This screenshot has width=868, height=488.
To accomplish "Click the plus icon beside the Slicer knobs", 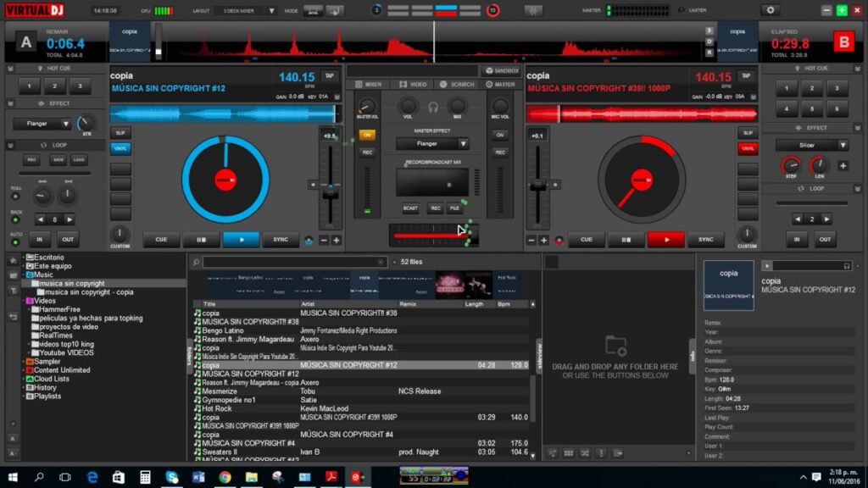I will [843, 165].
